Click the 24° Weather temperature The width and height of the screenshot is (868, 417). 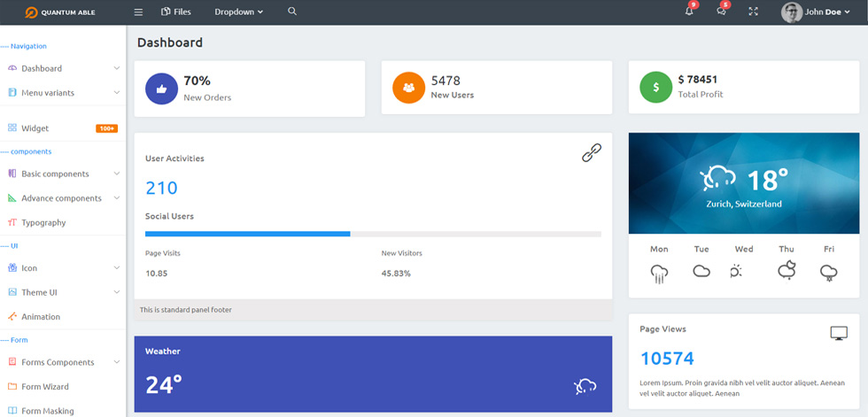164,385
